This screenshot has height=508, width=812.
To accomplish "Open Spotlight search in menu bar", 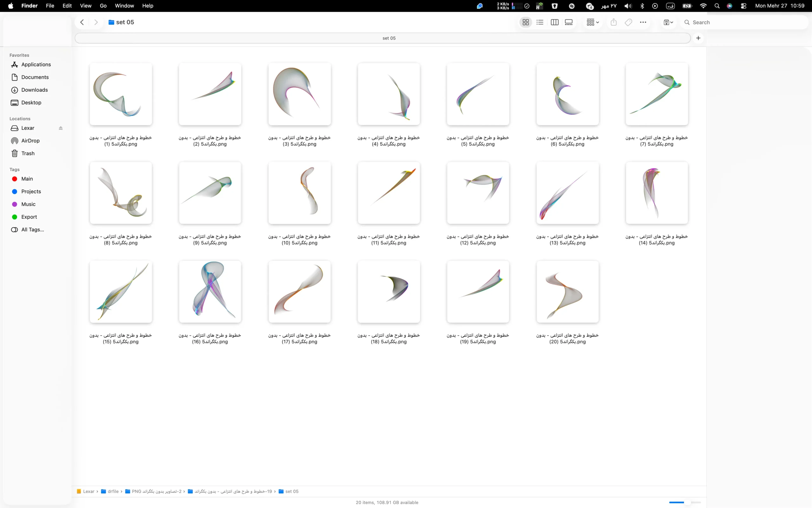I will point(717,6).
